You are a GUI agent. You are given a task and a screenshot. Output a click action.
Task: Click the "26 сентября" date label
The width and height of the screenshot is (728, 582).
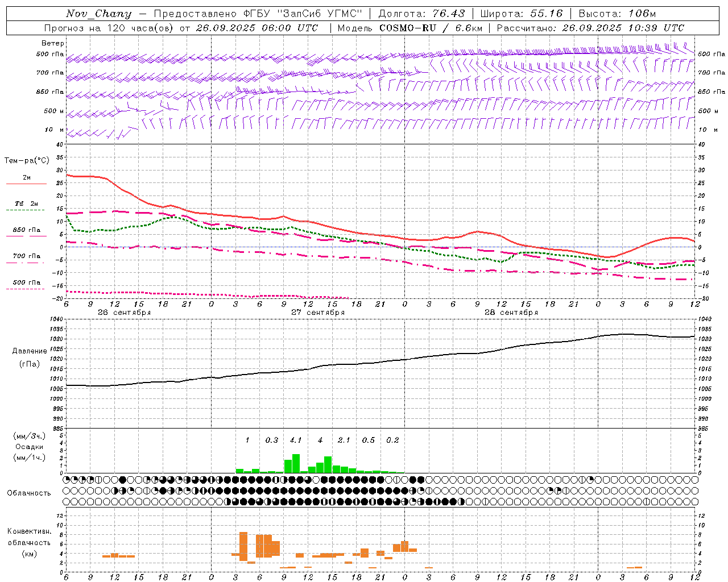tap(125, 313)
